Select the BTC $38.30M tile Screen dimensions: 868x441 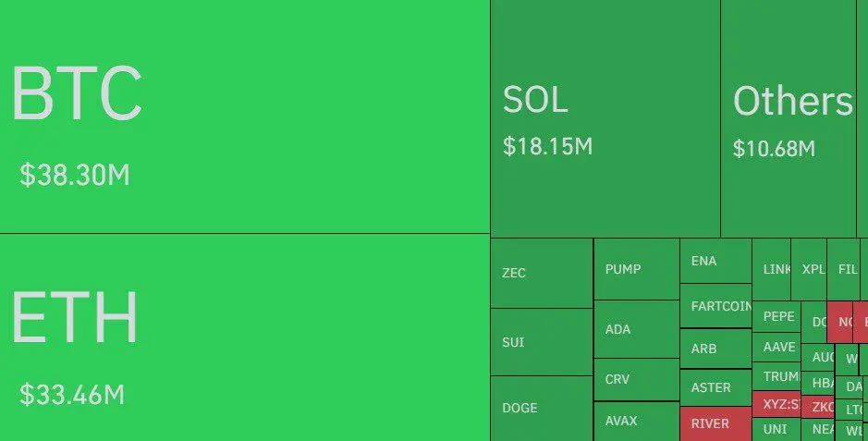[245, 116]
